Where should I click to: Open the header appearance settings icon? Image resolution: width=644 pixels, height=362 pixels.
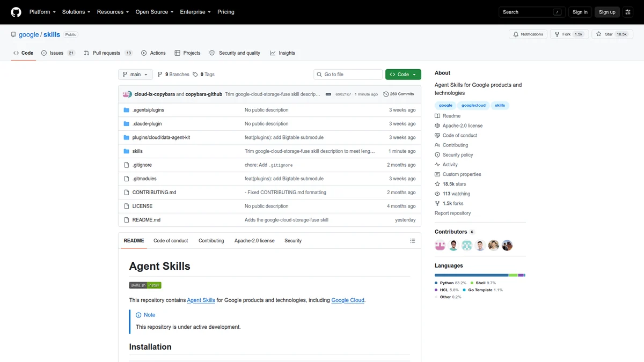pos(628,12)
